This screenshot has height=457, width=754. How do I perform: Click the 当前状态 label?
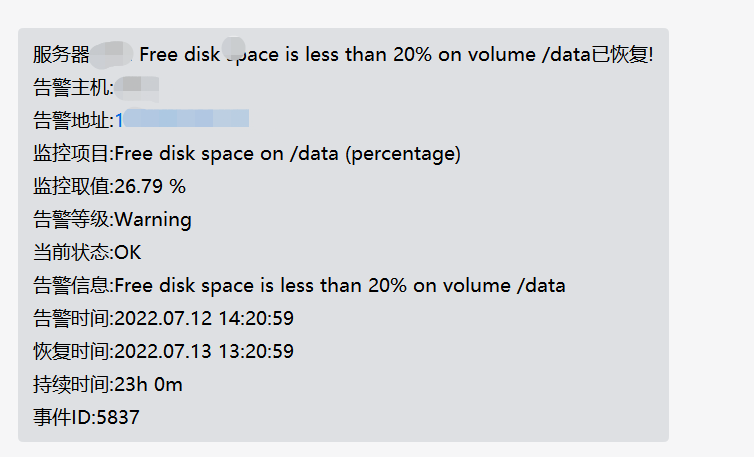click(x=72, y=252)
